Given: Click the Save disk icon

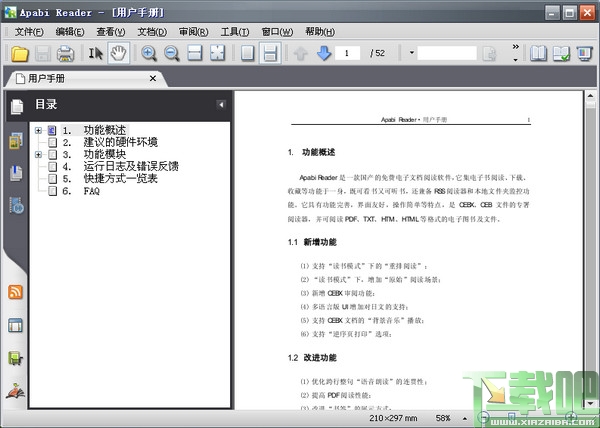Looking at the screenshot, I should (x=42, y=54).
